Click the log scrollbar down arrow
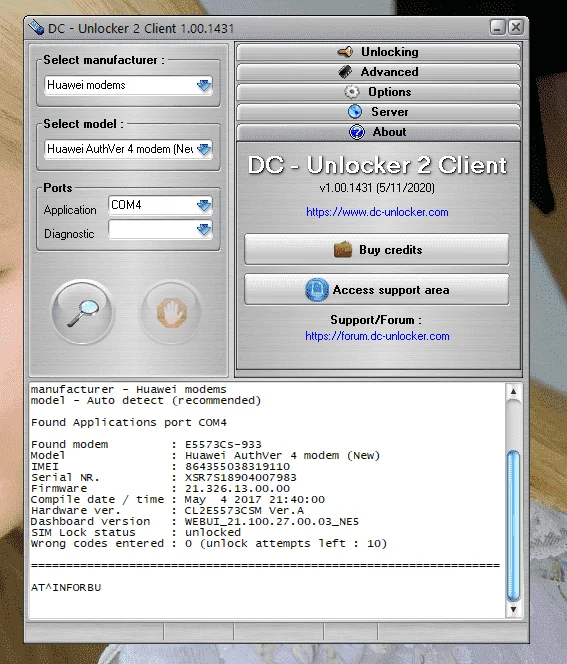This screenshot has height=664, width=567. coord(513,610)
